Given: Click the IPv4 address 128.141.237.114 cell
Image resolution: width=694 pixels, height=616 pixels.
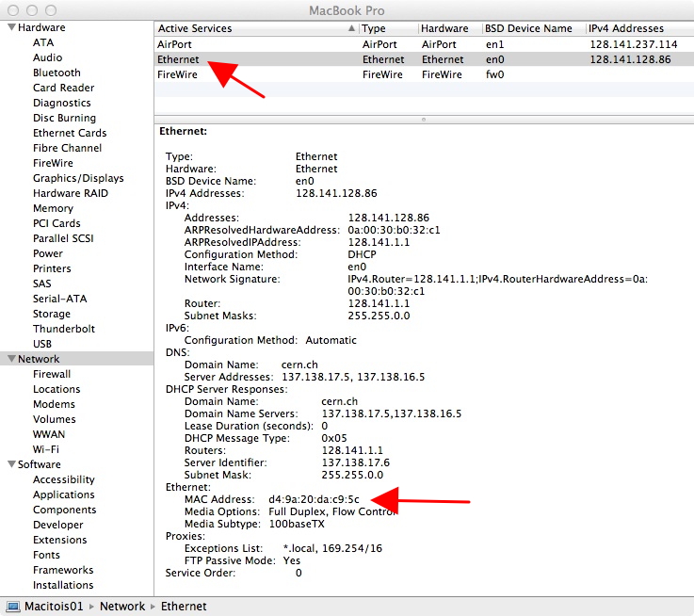Looking at the screenshot, I should tap(634, 44).
